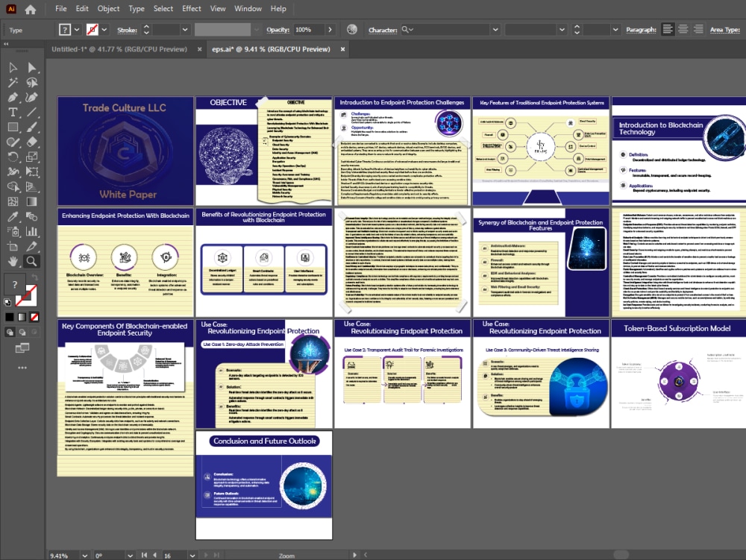Viewport: 746px width, 560px height.
Task: Enable Draw Behind mode
Action: point(22,333)
